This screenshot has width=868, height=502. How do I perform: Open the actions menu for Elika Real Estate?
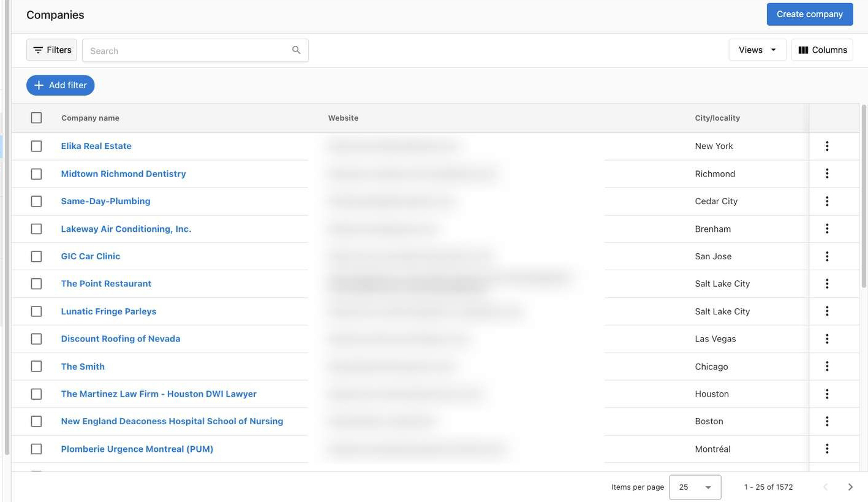point(827,146)
